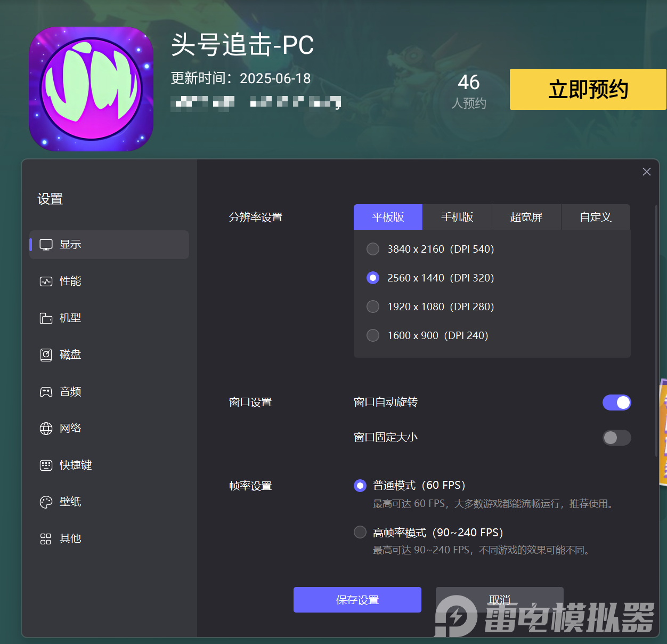Open the 快捷键 hotkey settings
Screen dimensions: 667x644
[x=75, y=465]
